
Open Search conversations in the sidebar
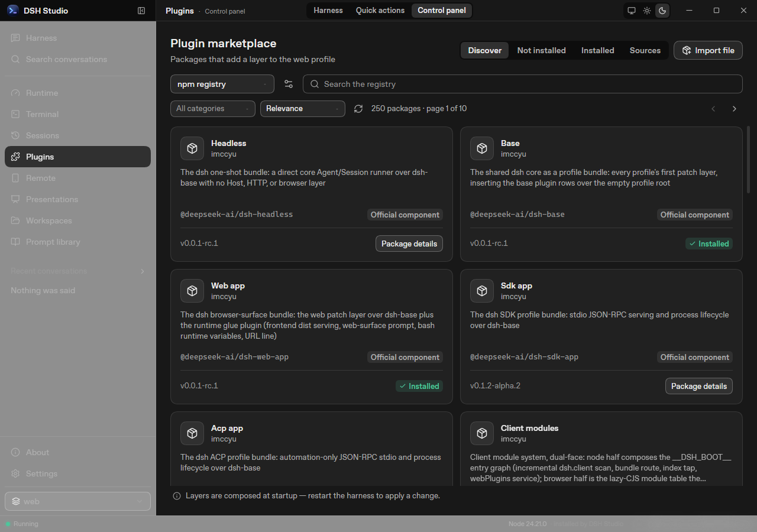coord(77,59)
